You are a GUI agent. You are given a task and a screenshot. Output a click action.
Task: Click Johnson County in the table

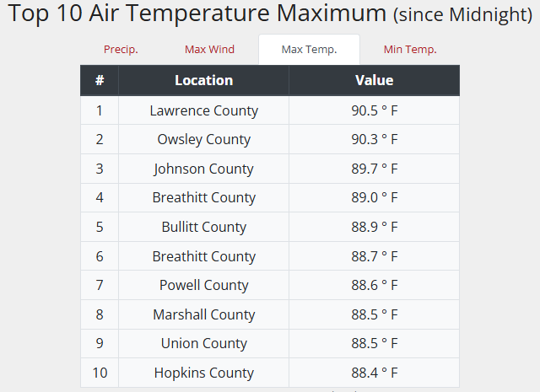point(203,169)
